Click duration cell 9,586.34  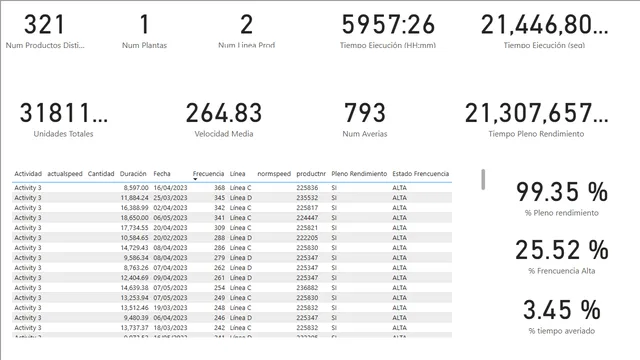pos(136,258)
